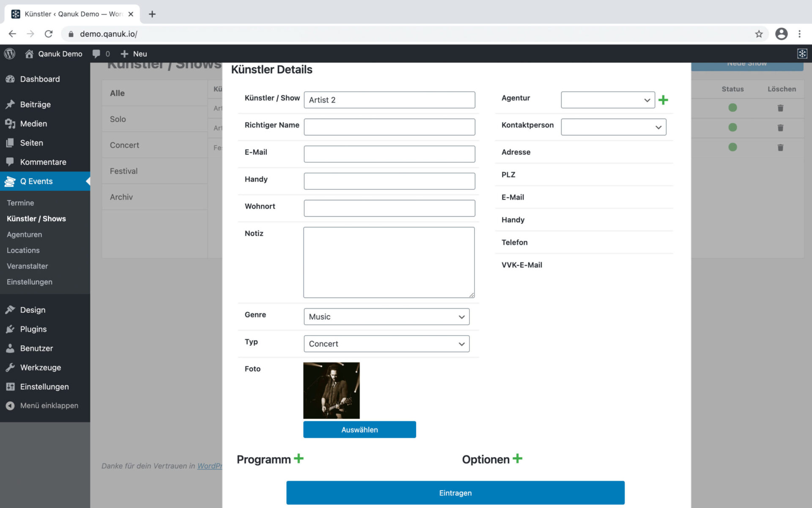Screen dimensions: 812x508
Task: Click the artist Foto thumbnail
Action: pyautogui.click(x=332, y=390)
